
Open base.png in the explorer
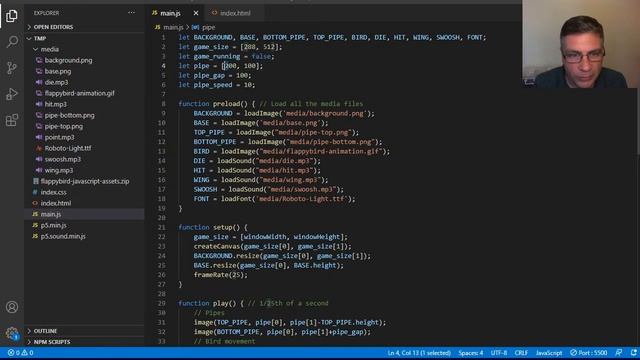tap(58, 71)
